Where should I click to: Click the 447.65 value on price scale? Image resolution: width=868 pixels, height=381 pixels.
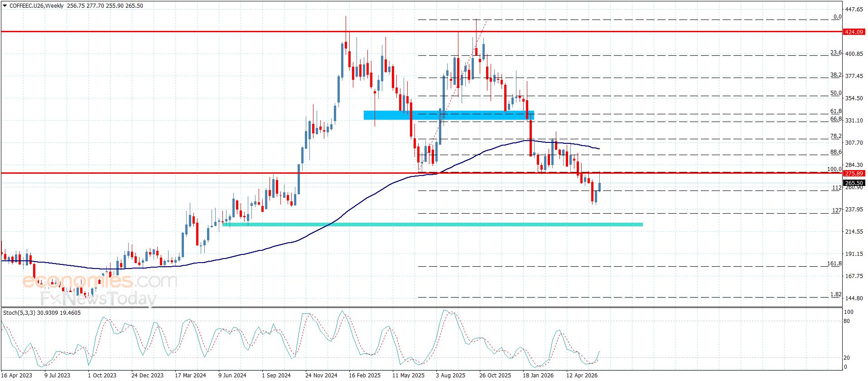pos(854,10)
